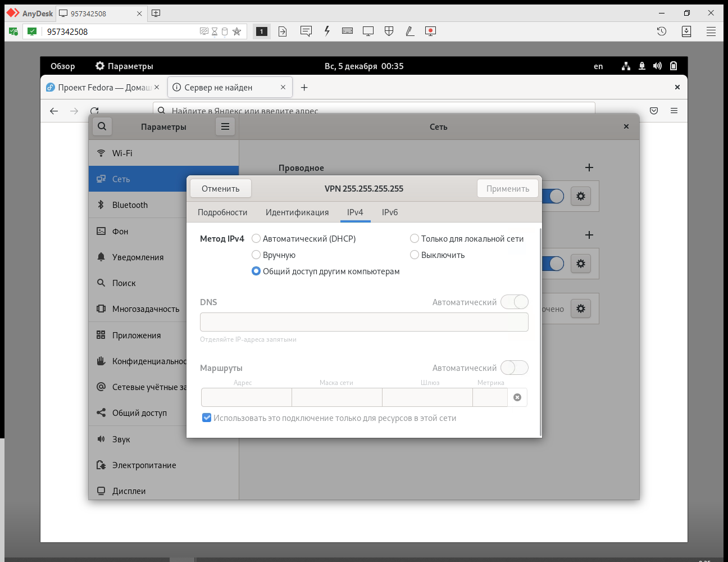Viewport: 728px width, 562px height.
Task: Open AnyDesk session history clock icon
Action: coord(662,31)
